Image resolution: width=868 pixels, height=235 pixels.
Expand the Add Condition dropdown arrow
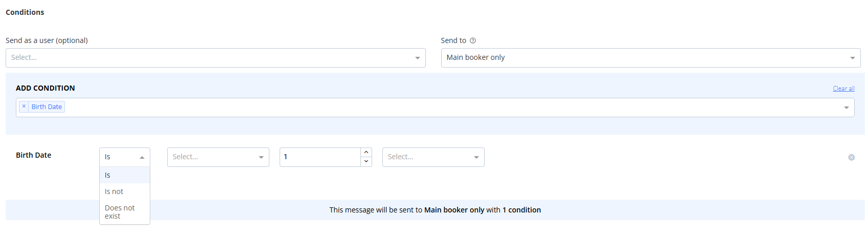click(846, 108)
